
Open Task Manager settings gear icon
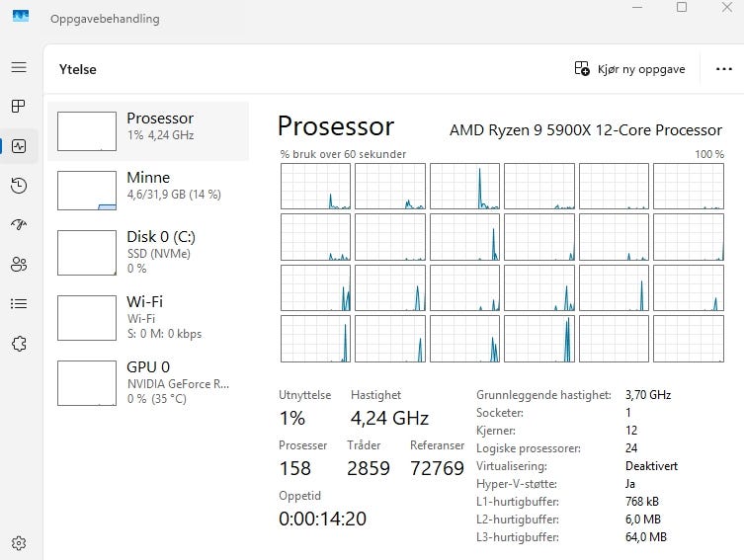pos(19,543)
